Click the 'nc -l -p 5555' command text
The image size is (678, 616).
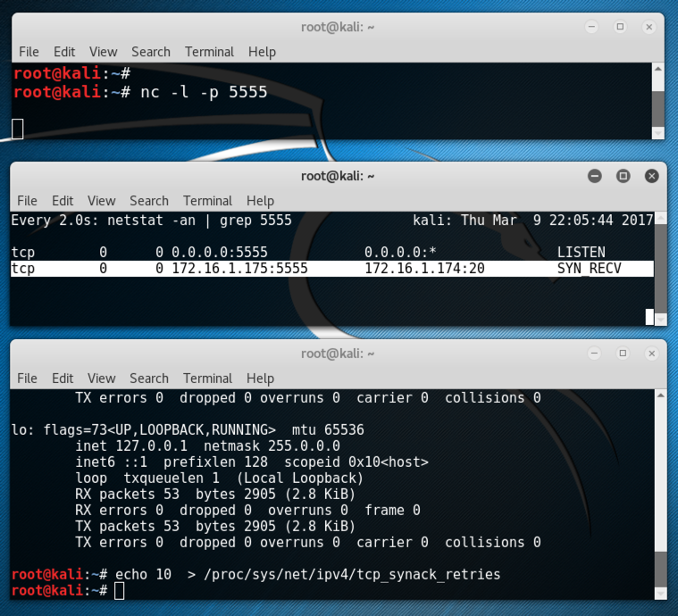point(204,93)
